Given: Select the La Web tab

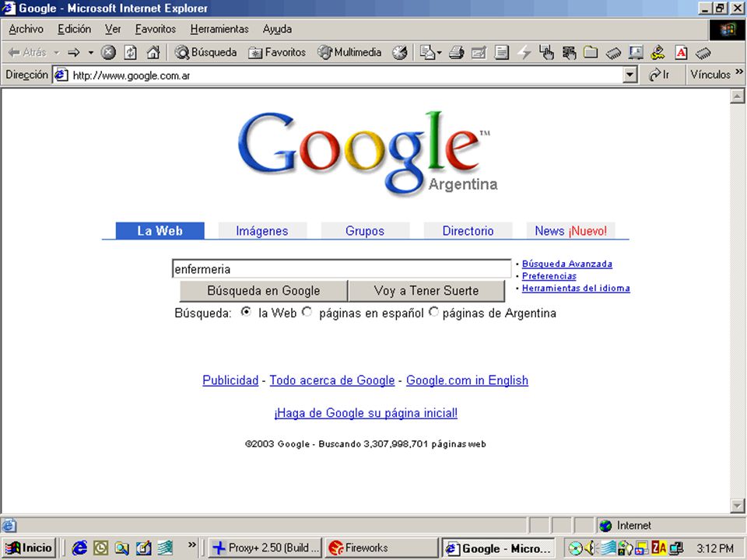Looking at the screenshot, I should [160, 230].
